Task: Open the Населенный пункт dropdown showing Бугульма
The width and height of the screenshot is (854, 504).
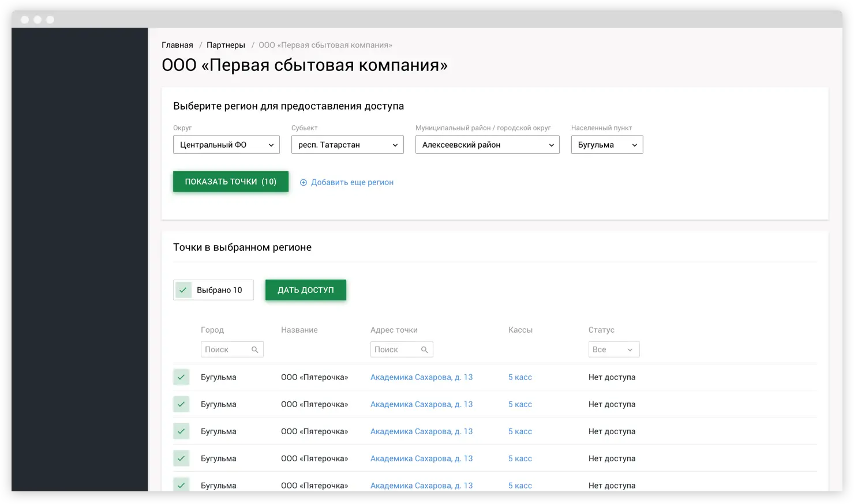Action: pyautogui.click(x=607, y=145)
